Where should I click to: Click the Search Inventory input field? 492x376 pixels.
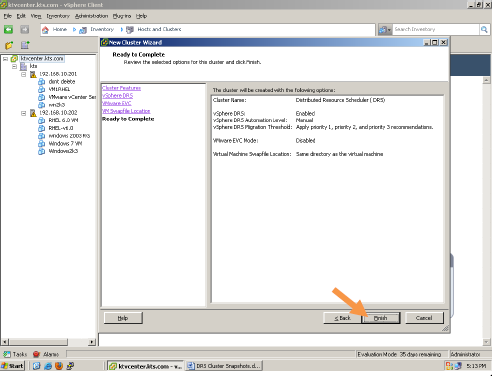pos(436,29)
